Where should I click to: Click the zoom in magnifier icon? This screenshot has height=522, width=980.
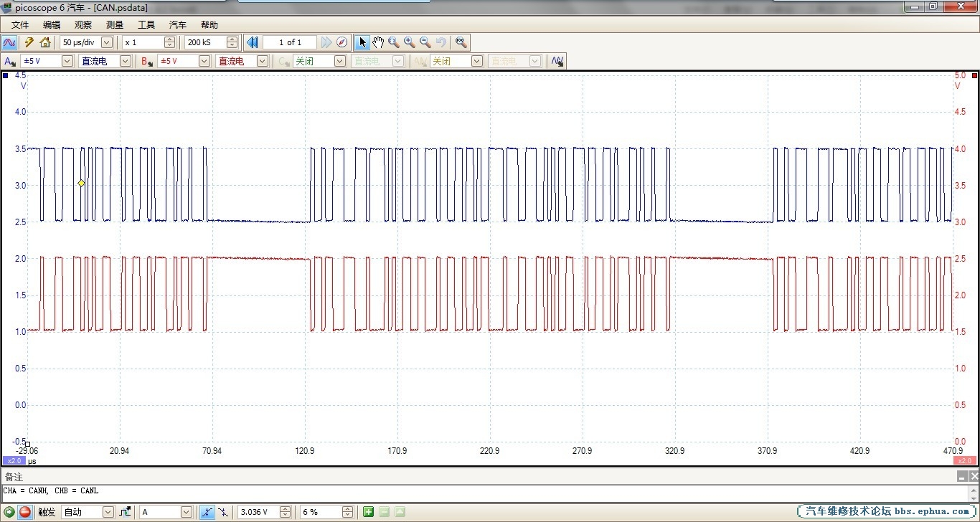point(410,42)
